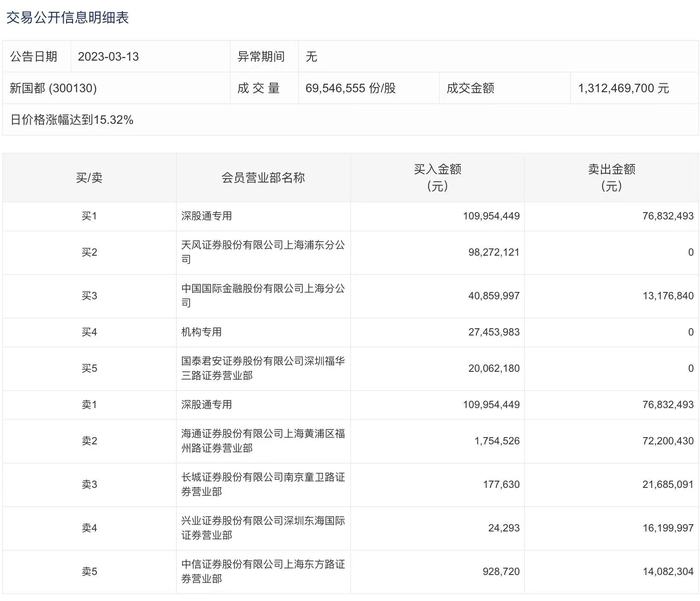Click 中信证券 上海东方路证券营业部 name

click(263, 571)
